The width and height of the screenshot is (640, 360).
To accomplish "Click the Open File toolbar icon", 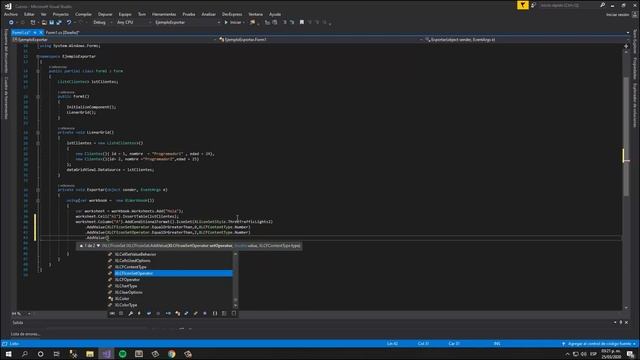I will point(44,22).
